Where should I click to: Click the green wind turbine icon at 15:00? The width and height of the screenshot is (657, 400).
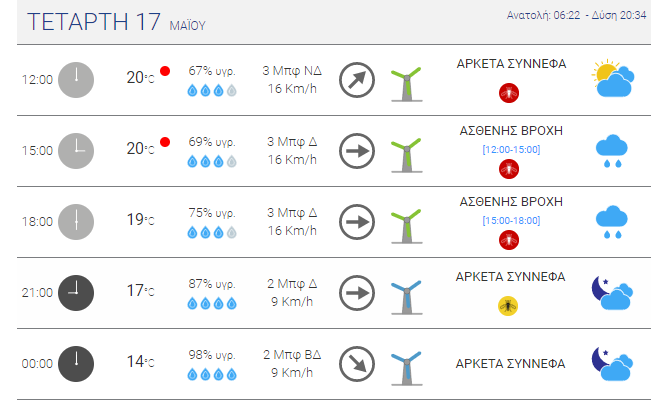point(406,155)
